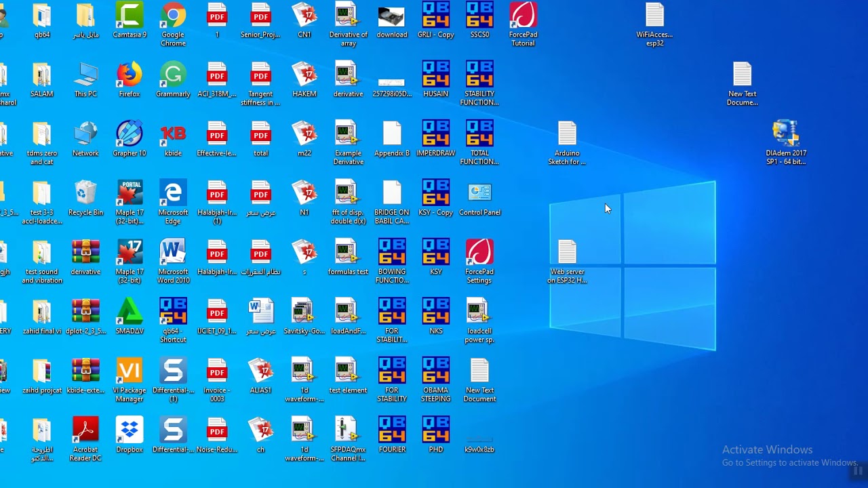Select the HUSAIN QB64 file
868x488 pixels.
coord(435,81)
